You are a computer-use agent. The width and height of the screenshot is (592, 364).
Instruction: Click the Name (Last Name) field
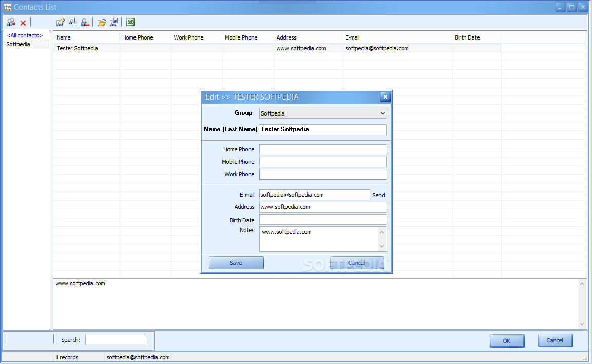(323, 129)
